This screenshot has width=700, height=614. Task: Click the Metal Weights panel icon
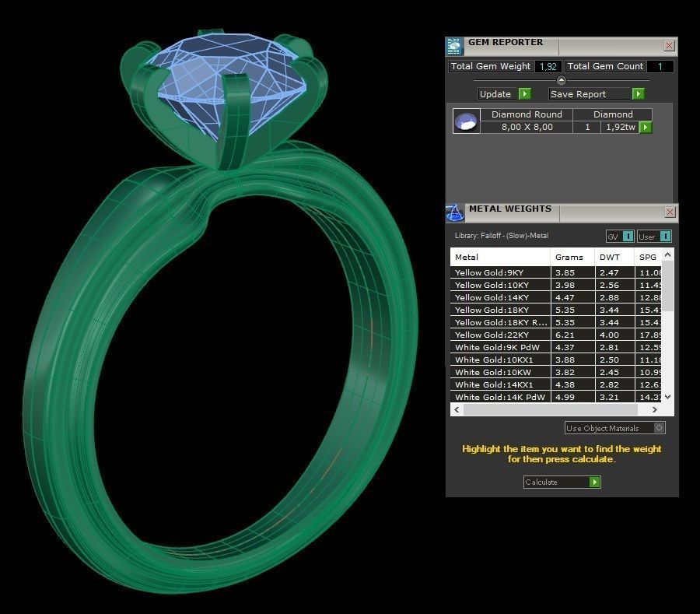pyautogui.click(x=454, y=213)
